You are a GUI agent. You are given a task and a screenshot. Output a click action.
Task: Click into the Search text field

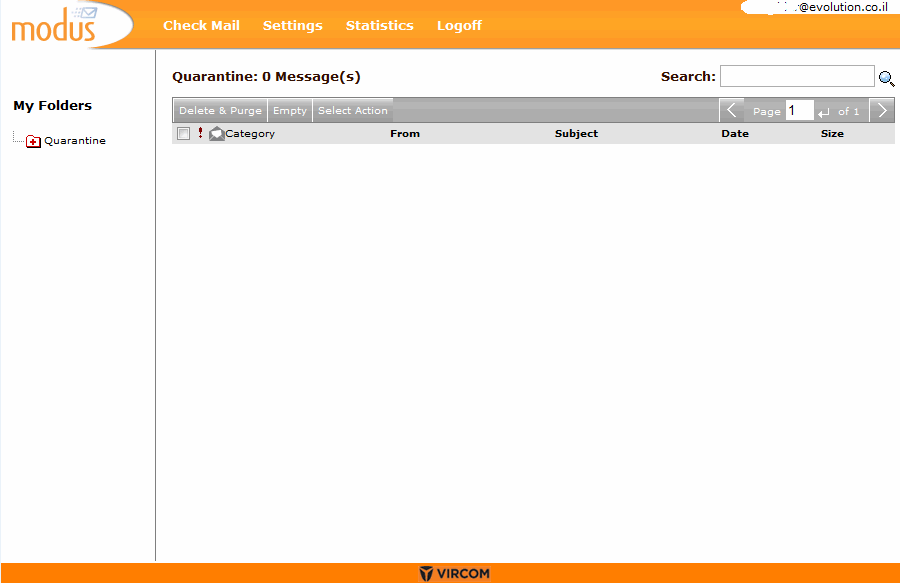[797, 76]
